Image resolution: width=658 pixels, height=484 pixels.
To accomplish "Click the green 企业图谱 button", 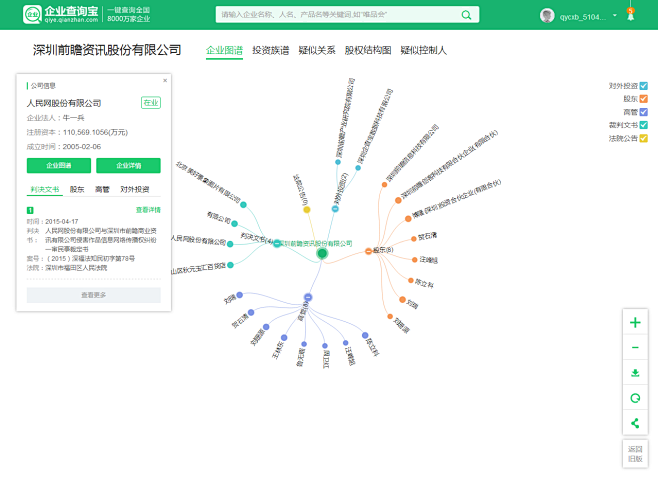I will 59,165.
